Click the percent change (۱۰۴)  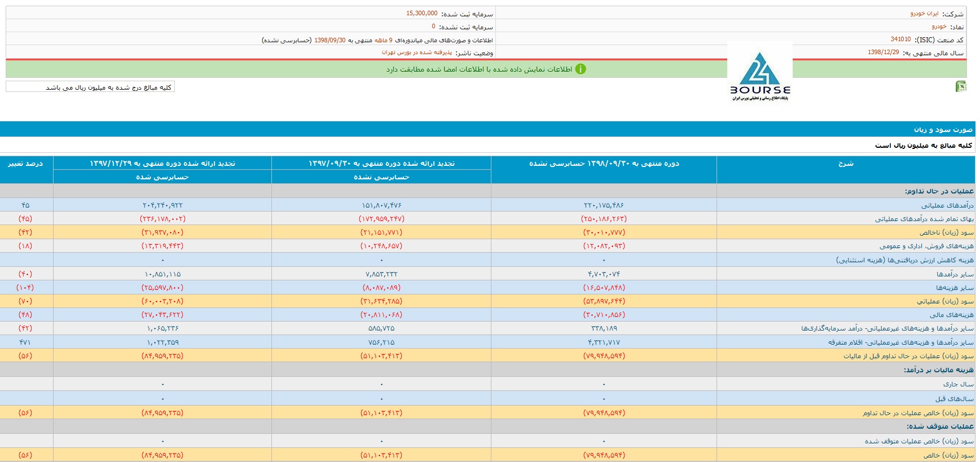(x=25, y=288)
